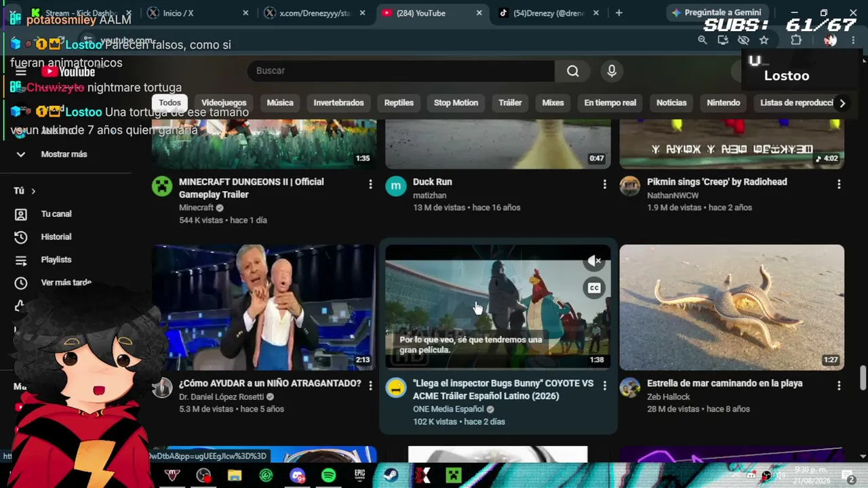Open the ONE Media Español channel avatar
868x488 pixels.
pos(396,388)
